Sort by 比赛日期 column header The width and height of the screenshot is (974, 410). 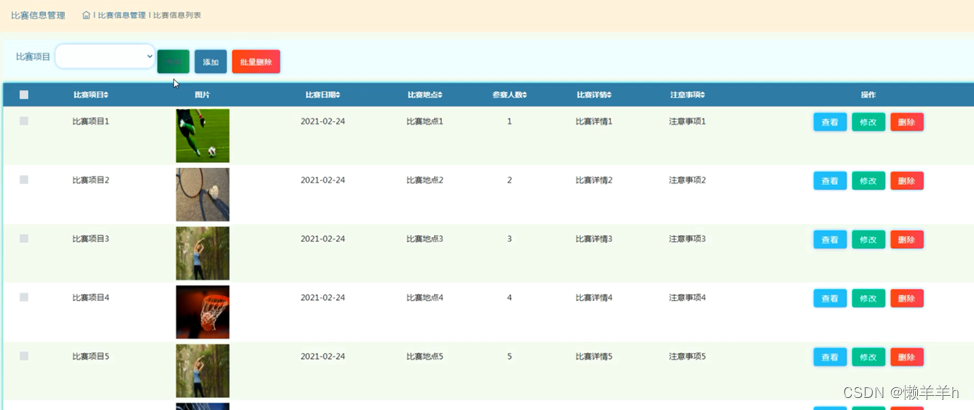[322, 95]
